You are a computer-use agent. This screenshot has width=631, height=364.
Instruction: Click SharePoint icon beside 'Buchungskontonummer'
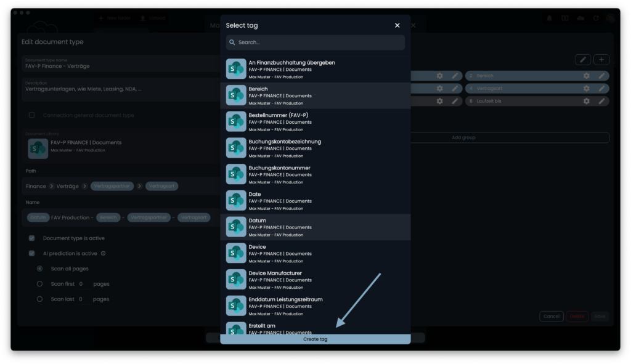(x=236, y=174)
